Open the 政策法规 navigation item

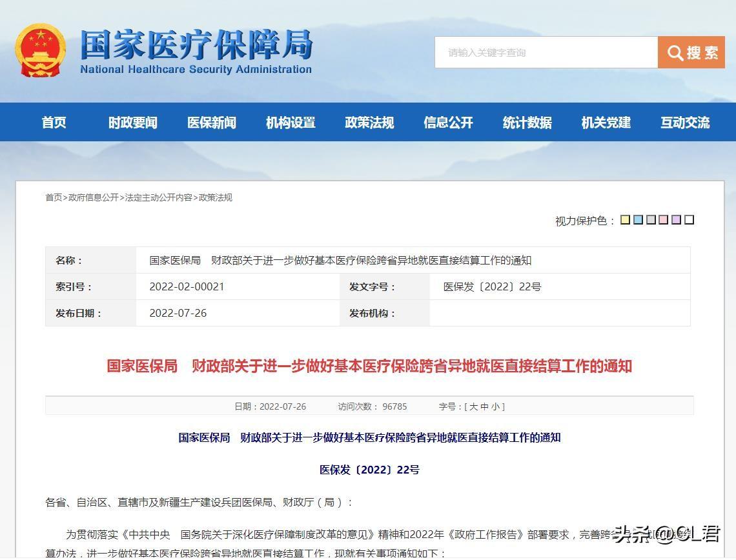(x=369, y=123)
